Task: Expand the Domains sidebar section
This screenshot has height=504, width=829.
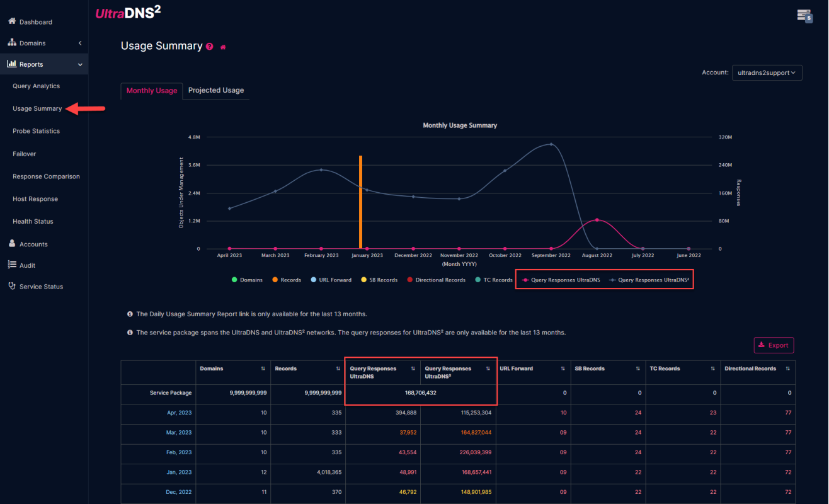Action: [79, 43]
